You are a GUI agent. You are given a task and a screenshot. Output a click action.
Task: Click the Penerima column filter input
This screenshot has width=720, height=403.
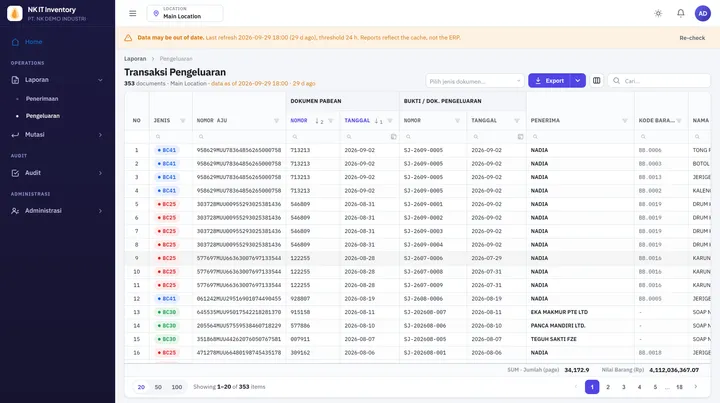(580, 137)
